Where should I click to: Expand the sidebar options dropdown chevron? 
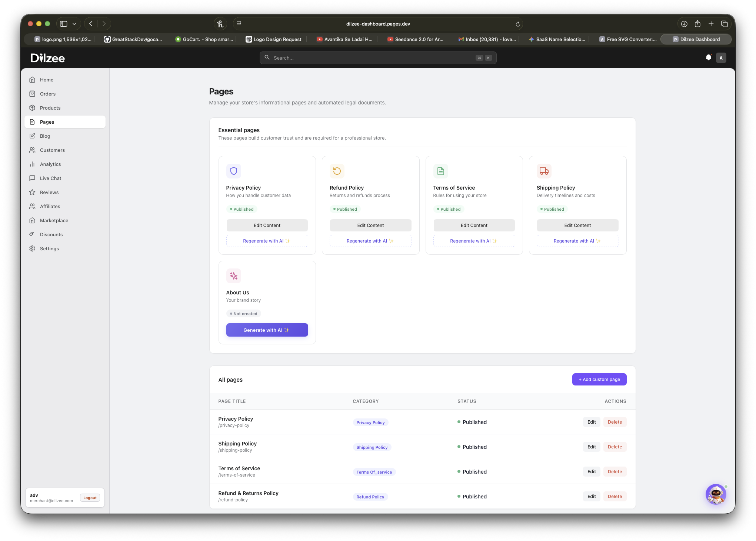74,24
